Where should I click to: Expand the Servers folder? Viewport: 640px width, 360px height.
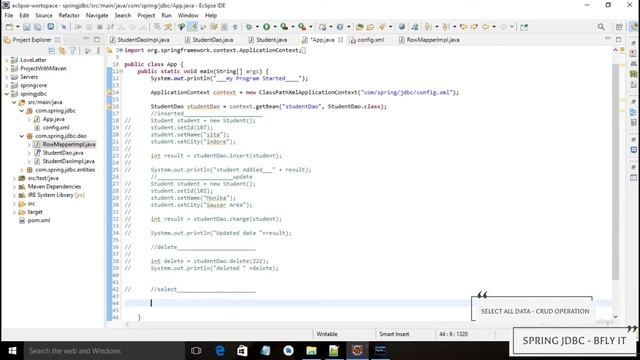[x=7, y=77]
